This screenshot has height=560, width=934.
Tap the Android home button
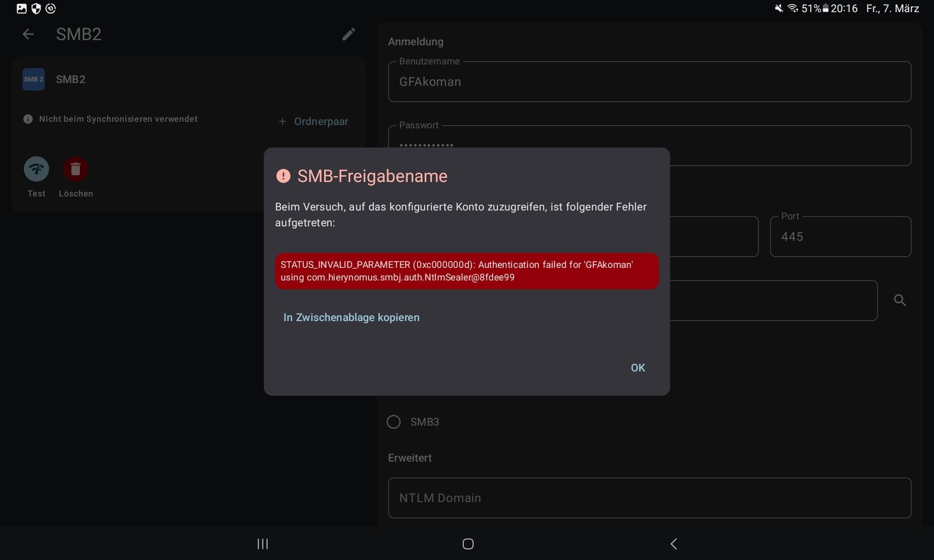click(467, 543)
